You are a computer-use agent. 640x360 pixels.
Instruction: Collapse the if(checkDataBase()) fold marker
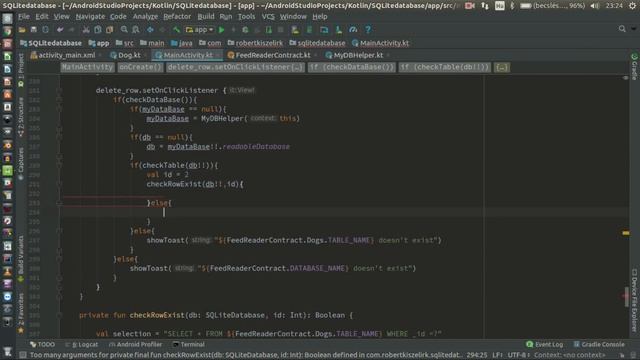(x=59, y=100)
